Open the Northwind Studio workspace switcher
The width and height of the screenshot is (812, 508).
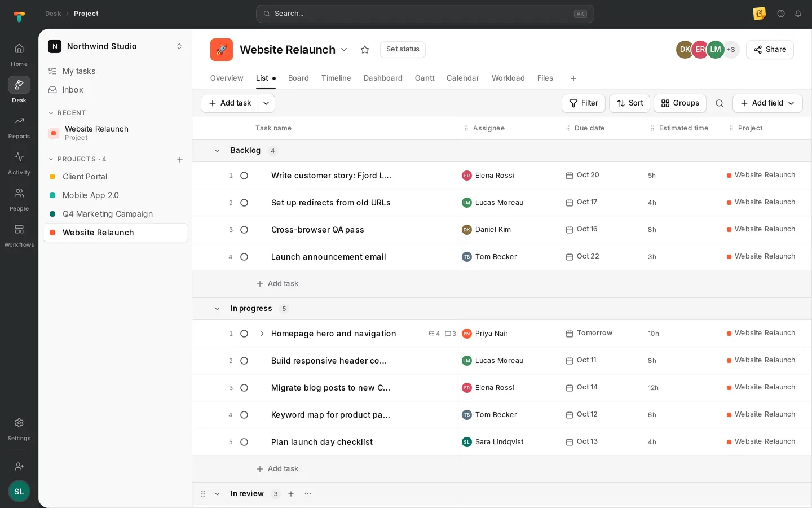click(x=116, y=46)
